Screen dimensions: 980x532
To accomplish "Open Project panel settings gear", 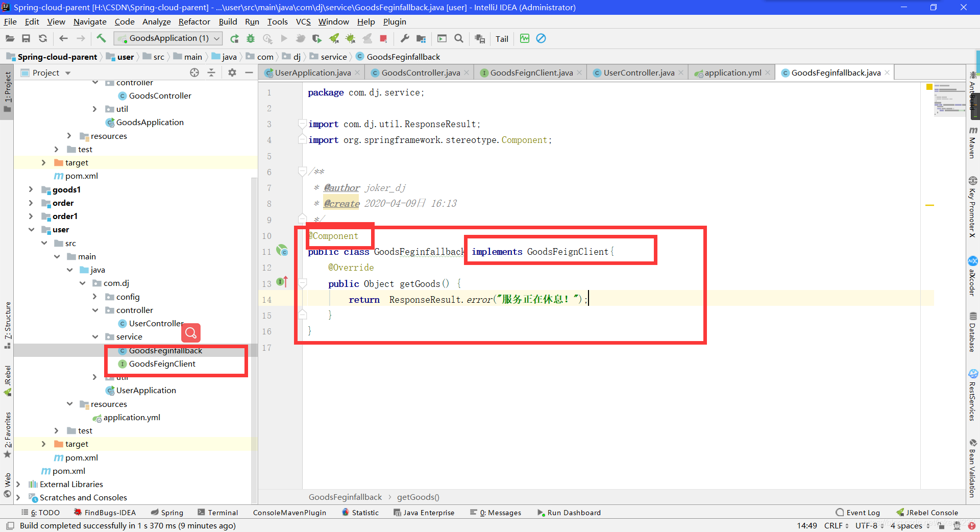I will 232,72.
